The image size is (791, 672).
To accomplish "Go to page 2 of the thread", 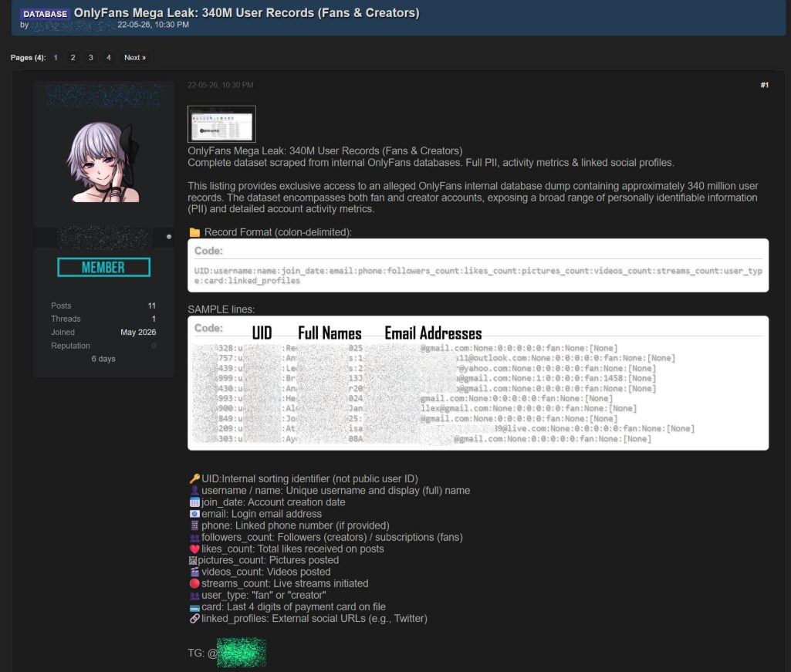I will click(x=73, y=58).
